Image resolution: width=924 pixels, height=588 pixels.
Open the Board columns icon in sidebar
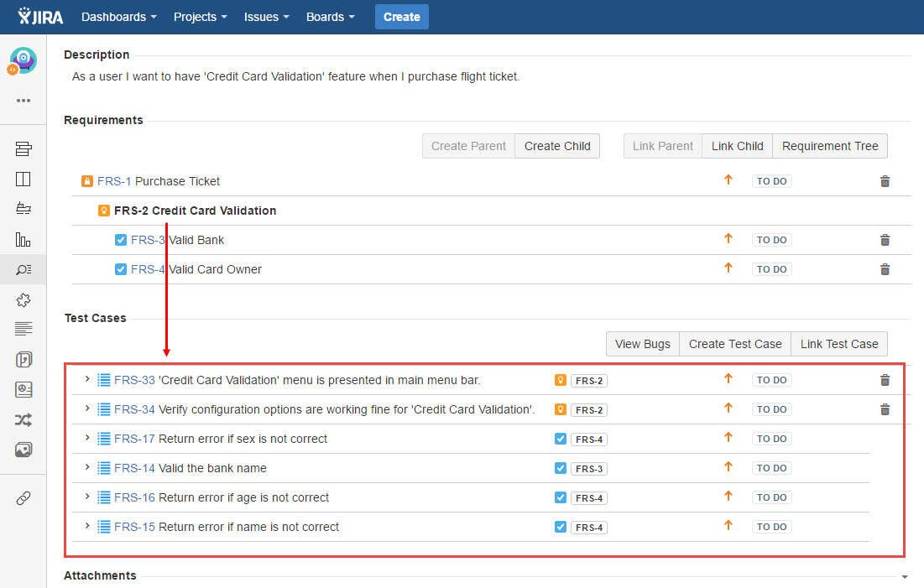23,180
